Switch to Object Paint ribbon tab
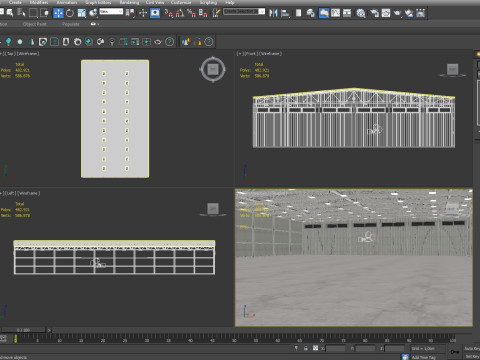This screenshot has width=480, height=360. [x=35, y=24]
